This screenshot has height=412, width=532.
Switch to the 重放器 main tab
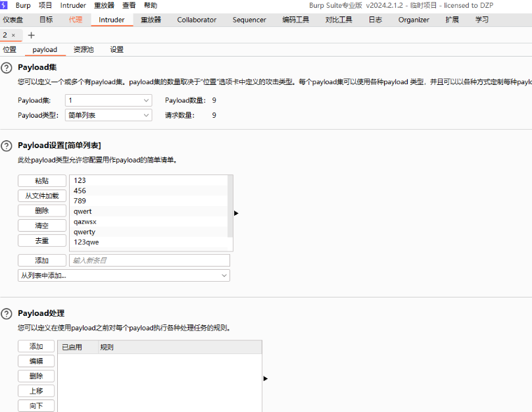point(151,20)
